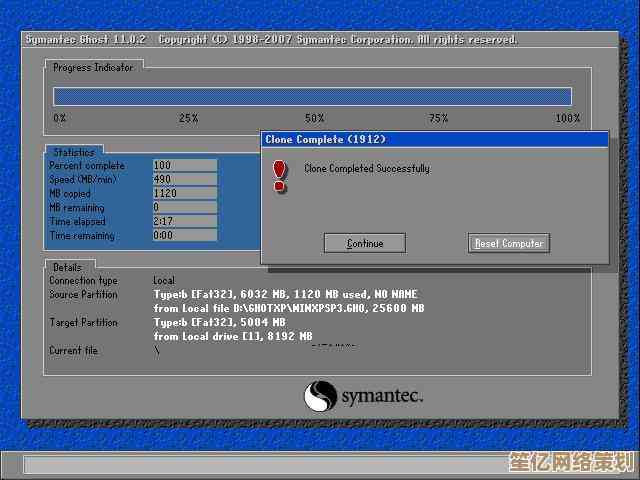
Task: Click the Symantec Ghost 11.0.2 title text
Action: [x=85, y=40]
